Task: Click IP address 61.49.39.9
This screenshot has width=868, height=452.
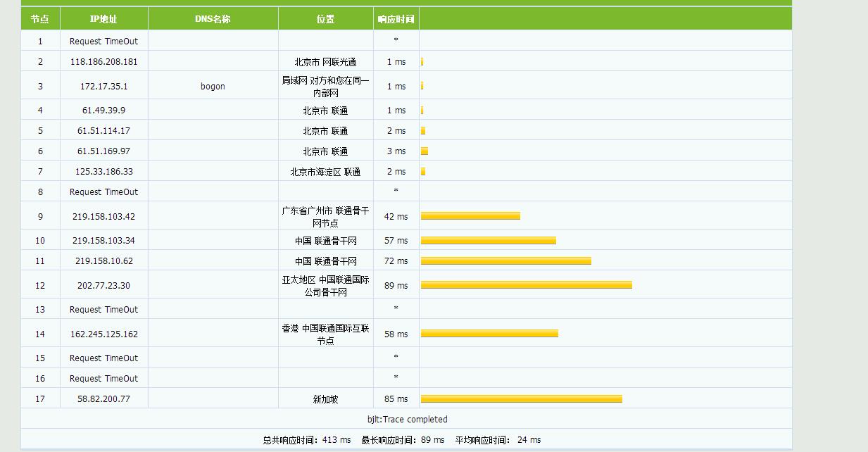Action: point(104,111)
